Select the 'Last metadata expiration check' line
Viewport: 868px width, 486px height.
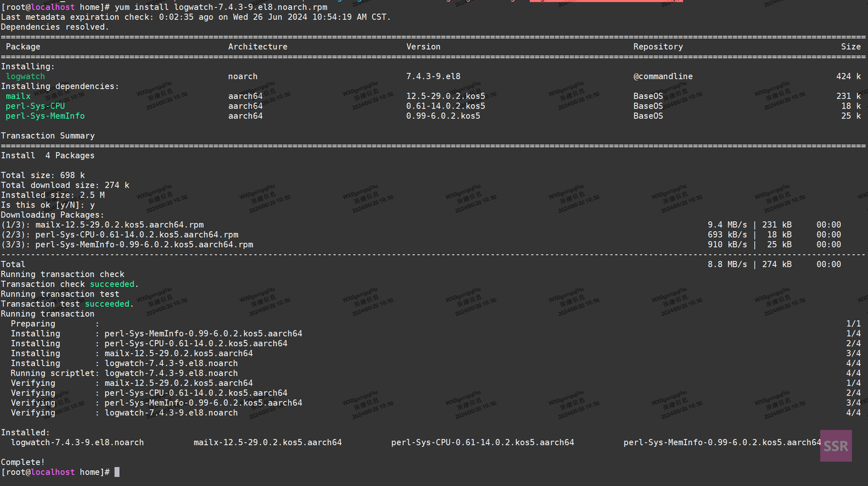[196, 17]
